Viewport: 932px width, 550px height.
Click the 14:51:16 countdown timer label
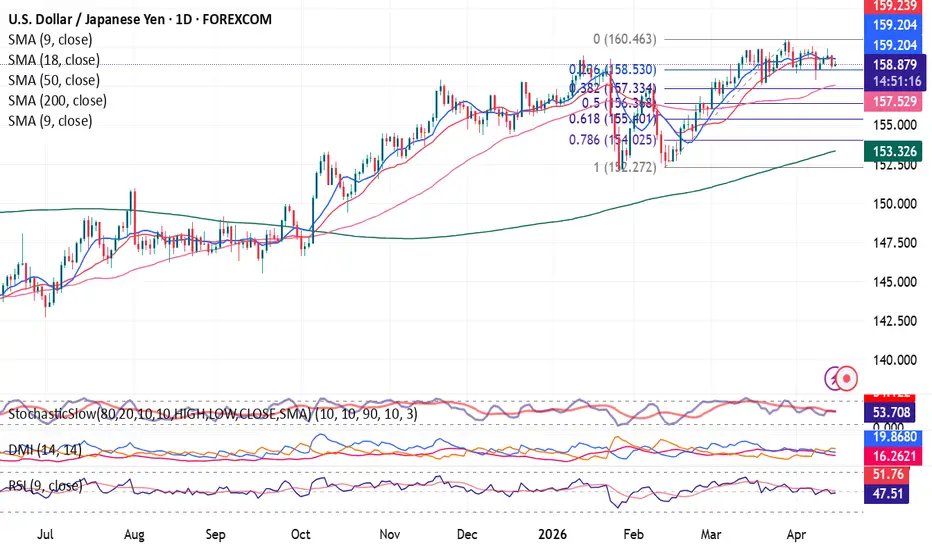pyautogui.click(x=895, y=81)
